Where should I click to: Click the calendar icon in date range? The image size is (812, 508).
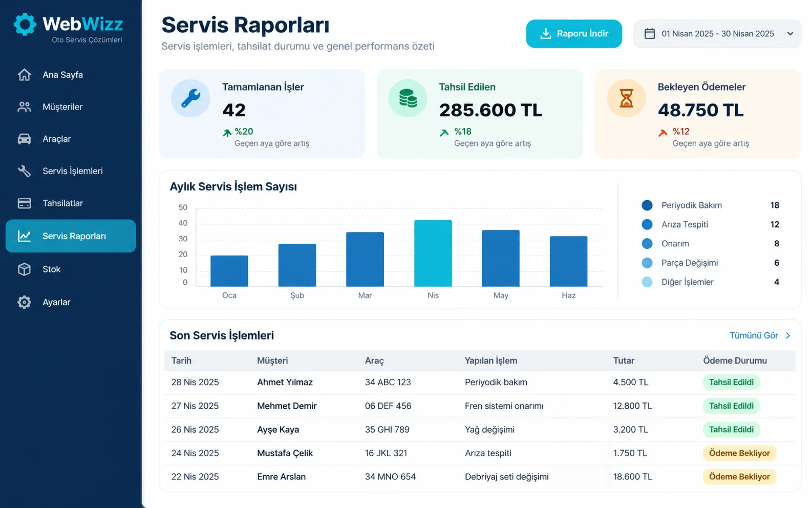[x=650, y=34]
